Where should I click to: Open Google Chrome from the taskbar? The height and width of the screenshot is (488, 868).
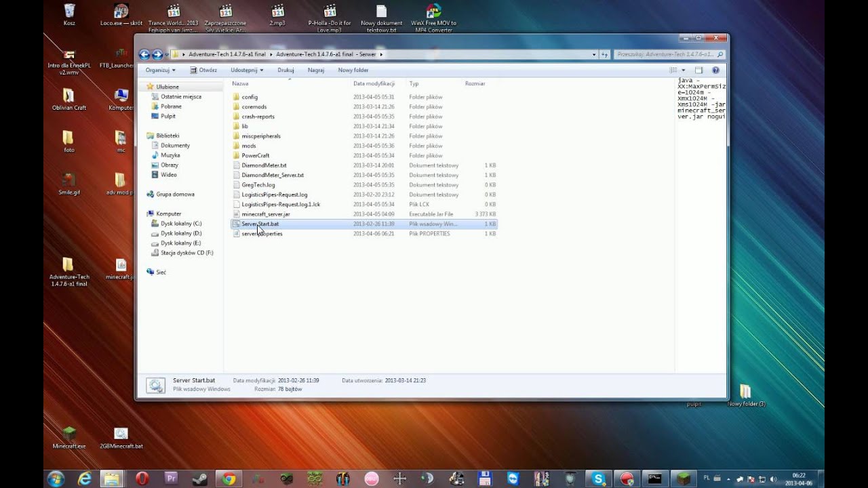tap(229, 479)
